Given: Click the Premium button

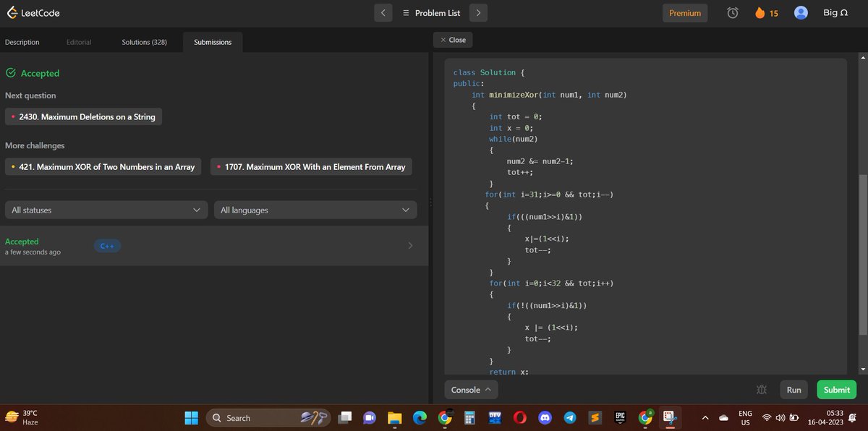Looking at the screenshot, I should point(685,13).
